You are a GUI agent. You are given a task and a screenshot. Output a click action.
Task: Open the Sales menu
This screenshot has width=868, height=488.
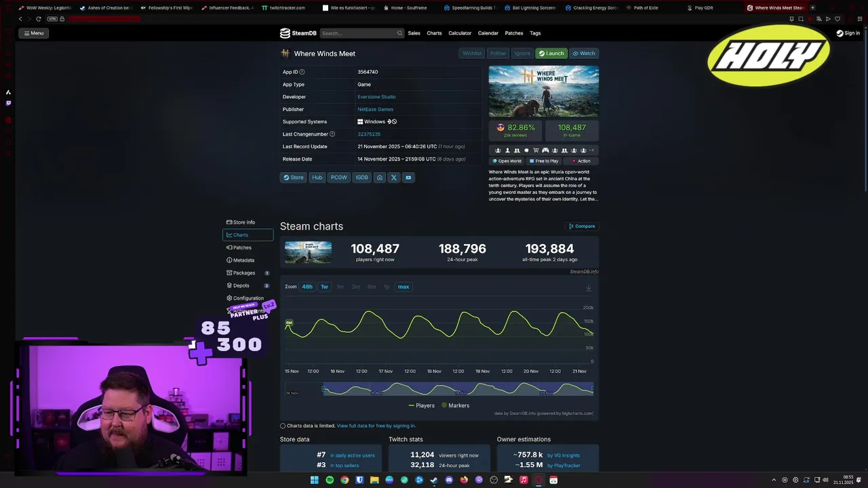click(x=414, y=33)
